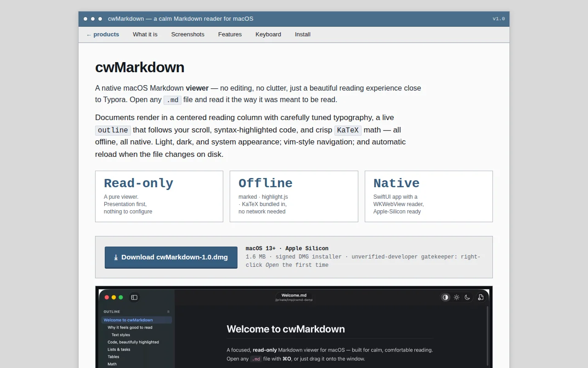Screen dimensions: 588x368
Task: Click the Offline feature card
Action: tap(294, 196)
